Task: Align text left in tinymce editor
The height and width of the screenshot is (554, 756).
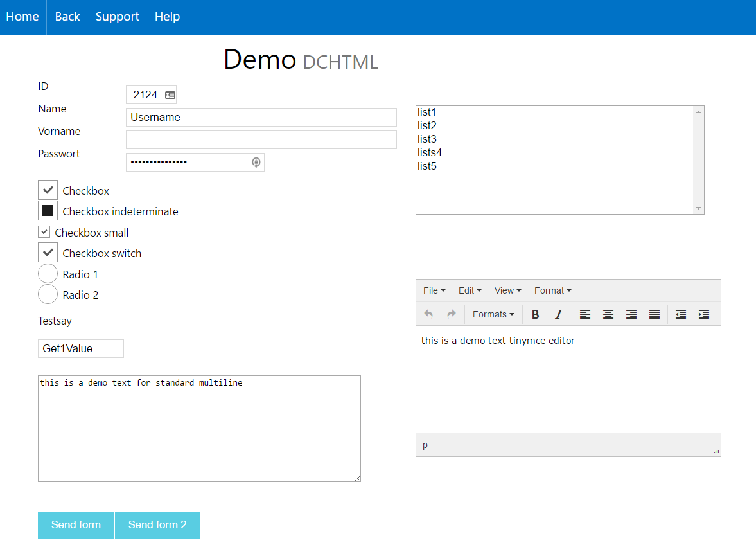Action: [x=585, y=314]
